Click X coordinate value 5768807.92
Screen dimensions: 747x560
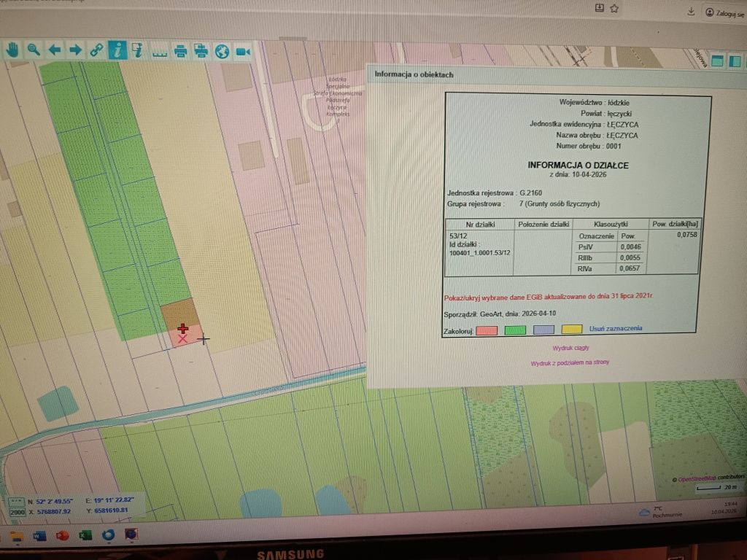[x=53, y=511]
